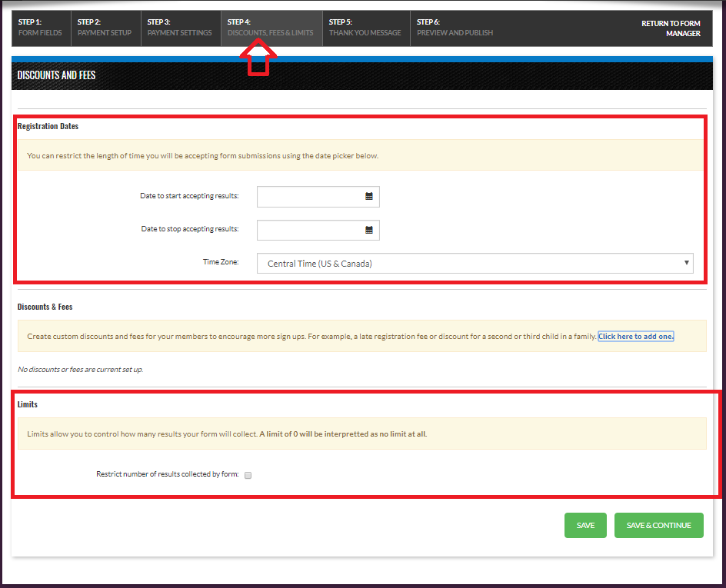This screenshot has width=726, height=588.
Task: Go to Step 1 Form Fields tab
Action: (x=40, y=28)
